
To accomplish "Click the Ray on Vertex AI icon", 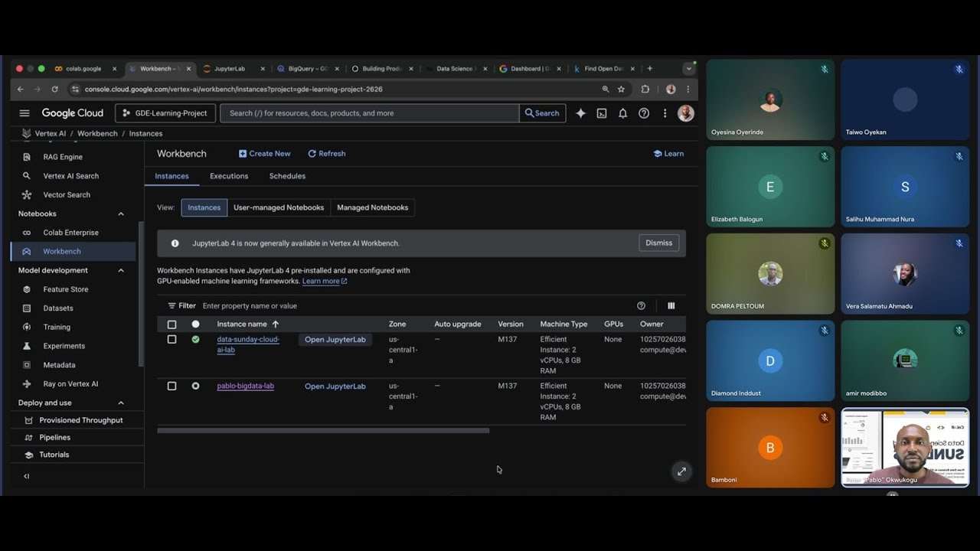I will coord(27,384).
